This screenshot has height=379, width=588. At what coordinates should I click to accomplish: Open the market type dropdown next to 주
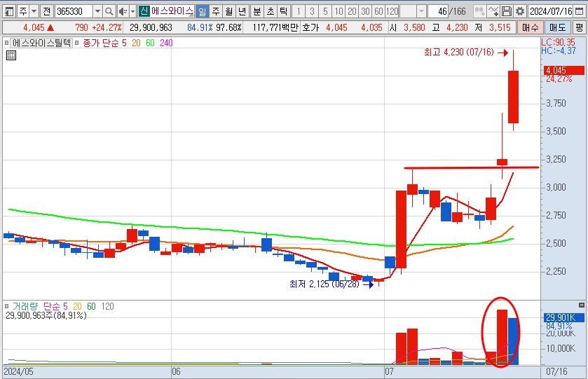click(34, 12)
